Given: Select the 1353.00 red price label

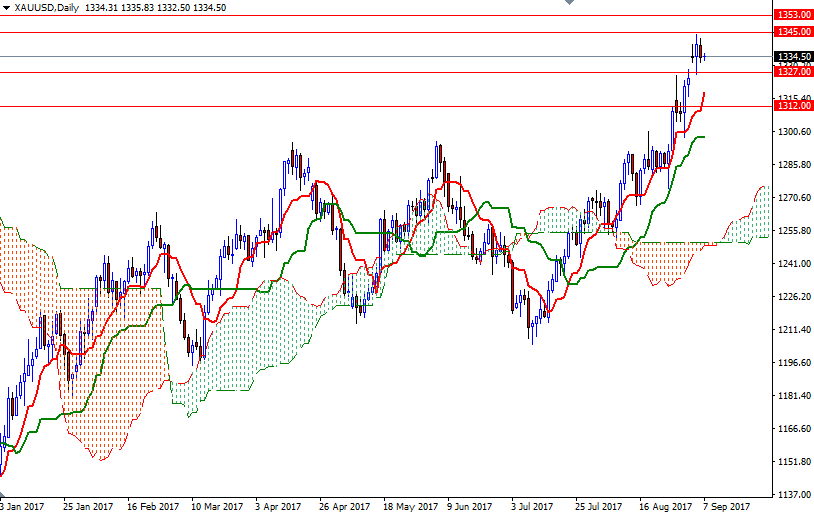Looking at the screenshot, I should pos(793,15).
